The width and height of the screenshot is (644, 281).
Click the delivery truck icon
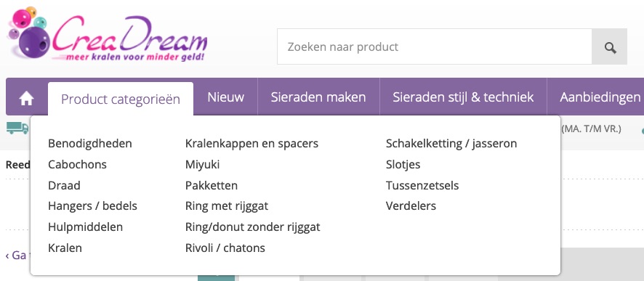pyautogui.click(x=17, y=128)
